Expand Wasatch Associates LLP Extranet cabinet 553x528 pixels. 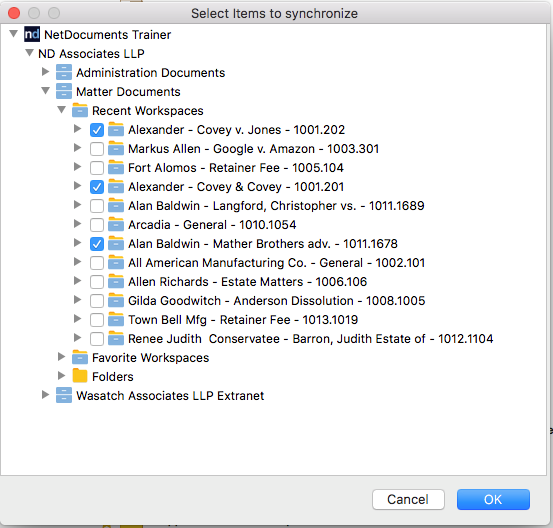click(x=45, y=395)
